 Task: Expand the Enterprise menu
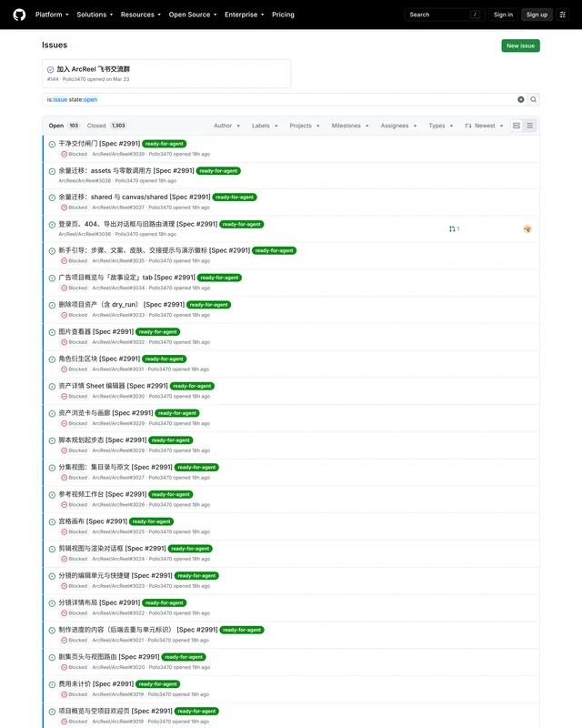click(x=244, y=15)
